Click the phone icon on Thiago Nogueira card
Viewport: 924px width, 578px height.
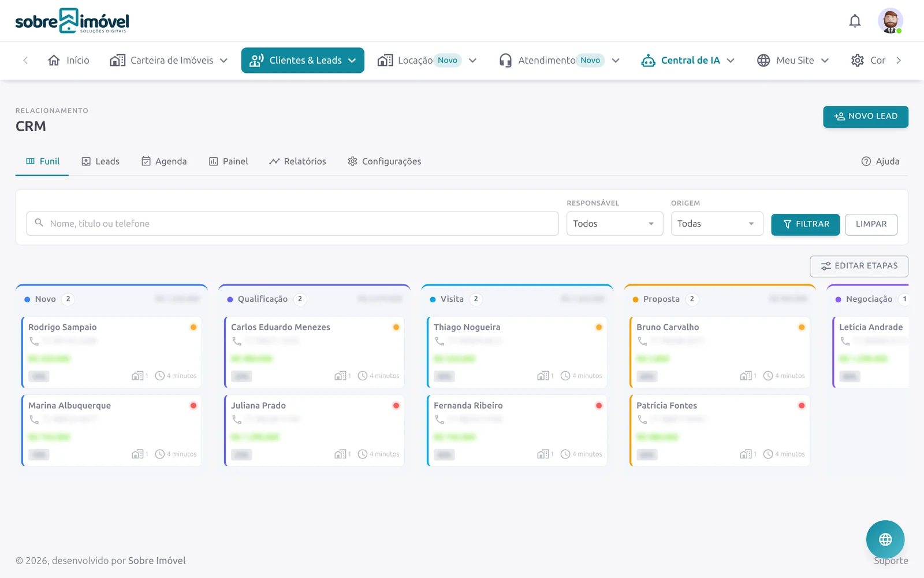pyautogui.click(x=439, y=341)
